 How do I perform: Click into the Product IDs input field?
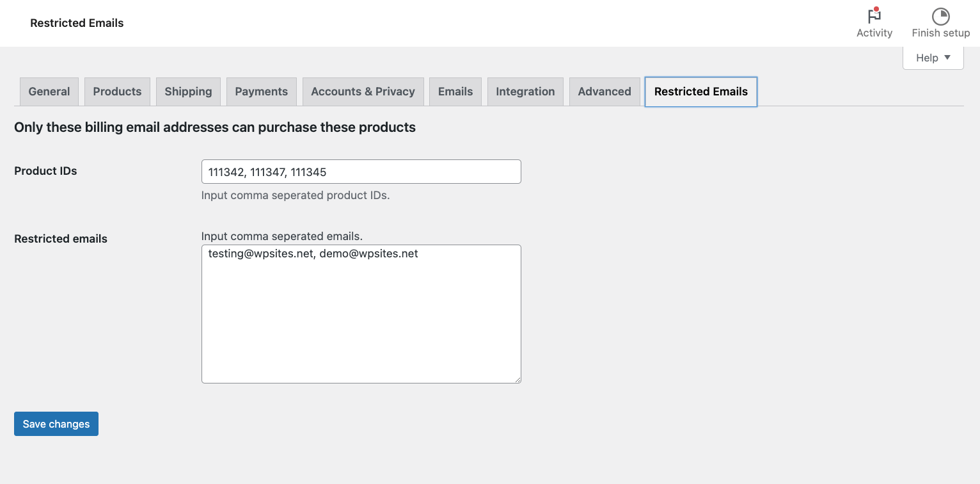tap(361, 172)
